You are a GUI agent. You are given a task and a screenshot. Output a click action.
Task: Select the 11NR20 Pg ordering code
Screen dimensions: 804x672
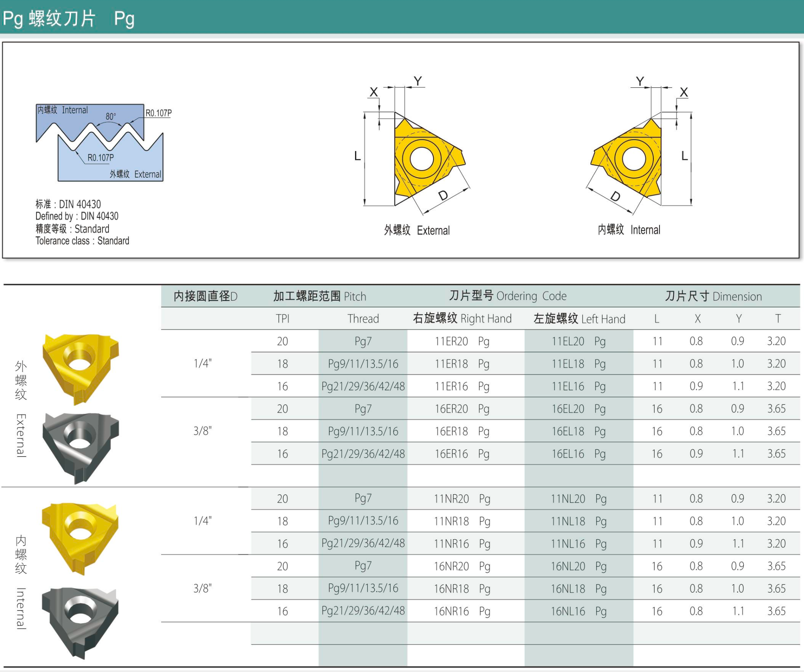(462, 499)
